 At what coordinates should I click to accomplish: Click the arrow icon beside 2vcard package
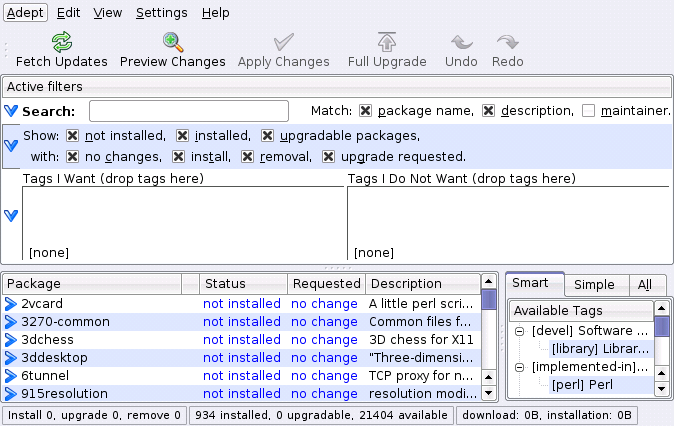click(11, 304)
